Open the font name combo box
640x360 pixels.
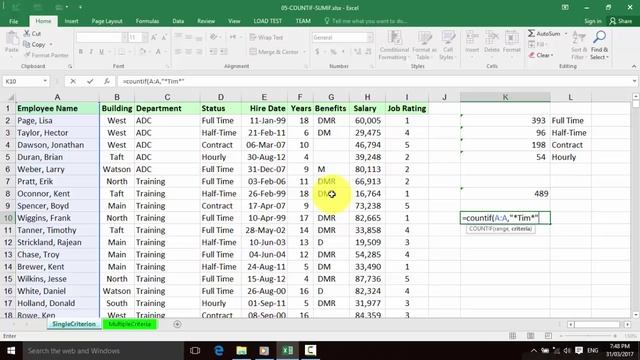101,38
